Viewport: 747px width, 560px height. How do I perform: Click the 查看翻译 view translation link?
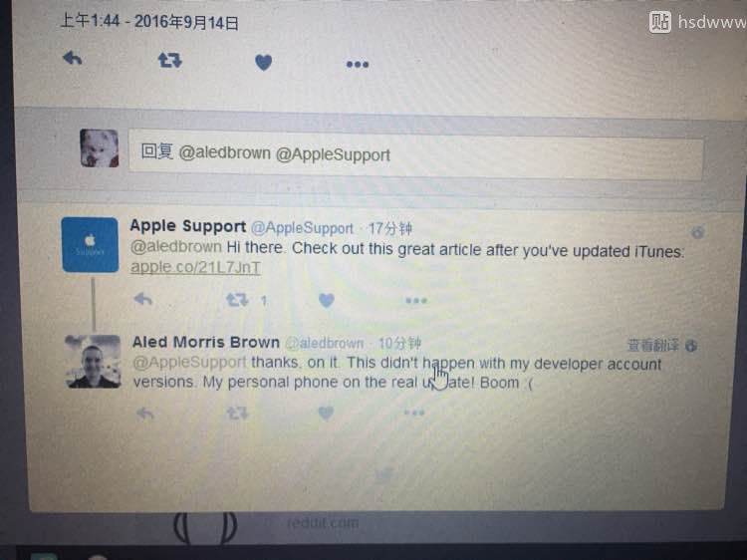coord(653,345)
